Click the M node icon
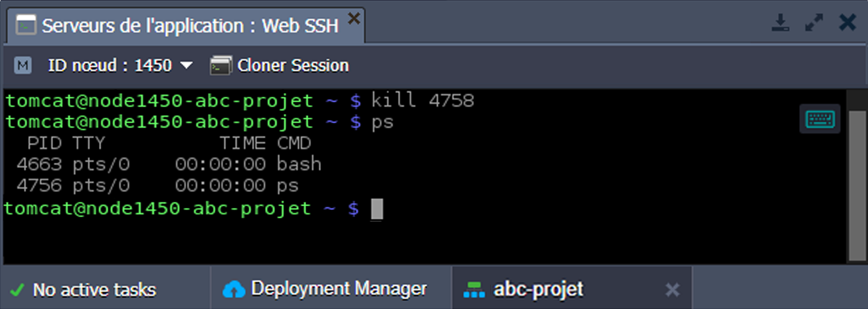Viewport: 868px width, 309px height. point(23,65)
